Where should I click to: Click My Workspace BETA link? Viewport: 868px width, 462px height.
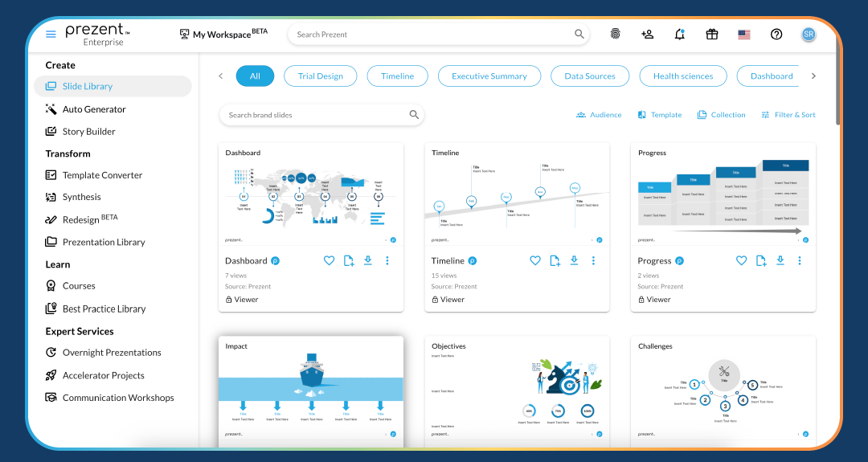[223, 35]
